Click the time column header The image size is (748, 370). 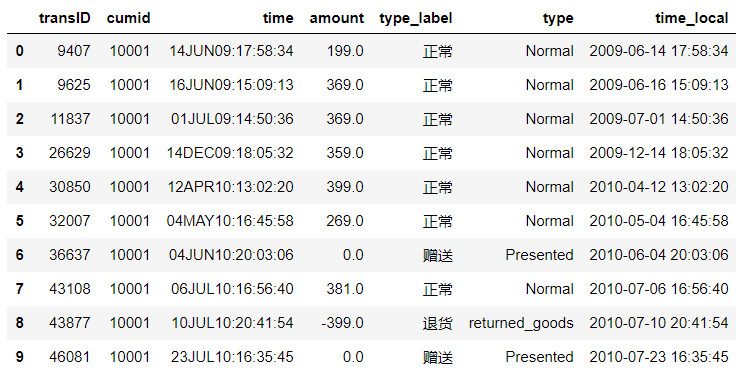tap(278, 18)
